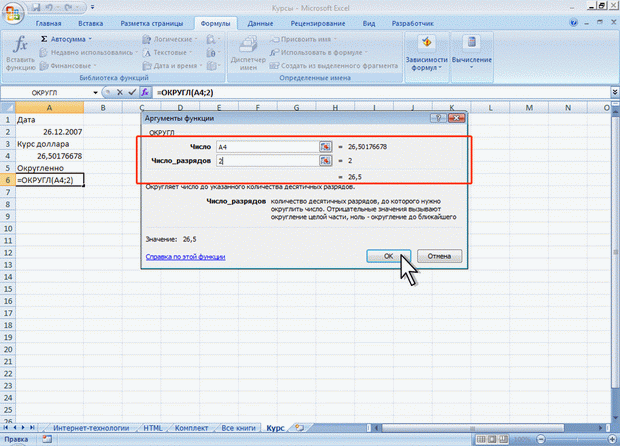620x446 pixels.
Task: Select the Все книги sheet tab
Action: click(236, 427)
